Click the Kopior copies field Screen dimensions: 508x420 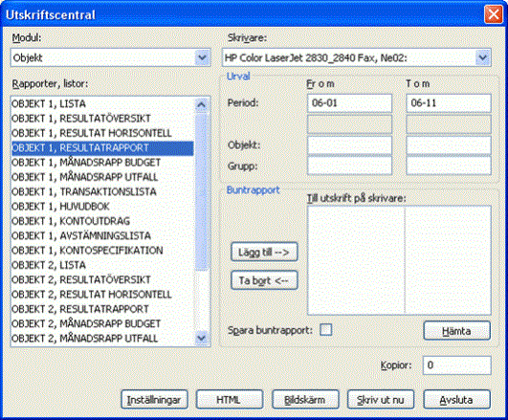pos(456,365)
